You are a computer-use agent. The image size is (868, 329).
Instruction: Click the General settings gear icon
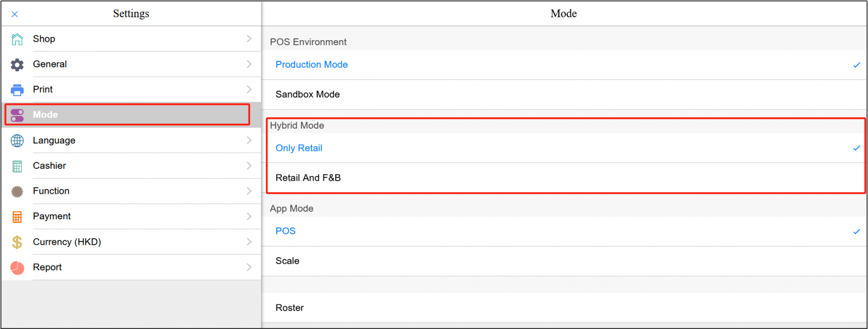coord(17,64)
